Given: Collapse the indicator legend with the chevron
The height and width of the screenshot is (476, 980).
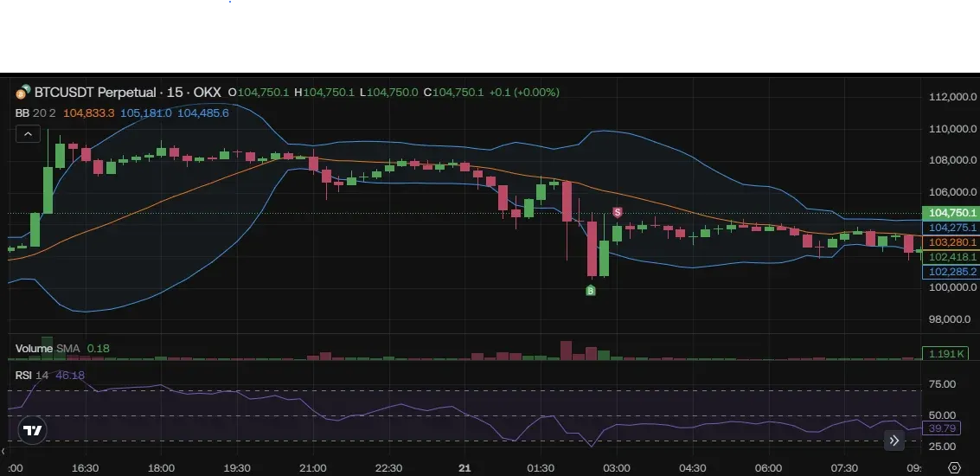Looking at the screenshot, I should [x=29, y=134].
